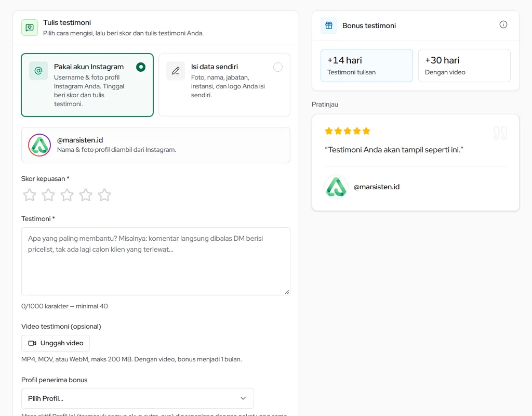Image resolution: width=532 pixels, height=416 pixels.
Task: Click the gift icon beside Bonus testimoni
Action: tap(329, 25)
